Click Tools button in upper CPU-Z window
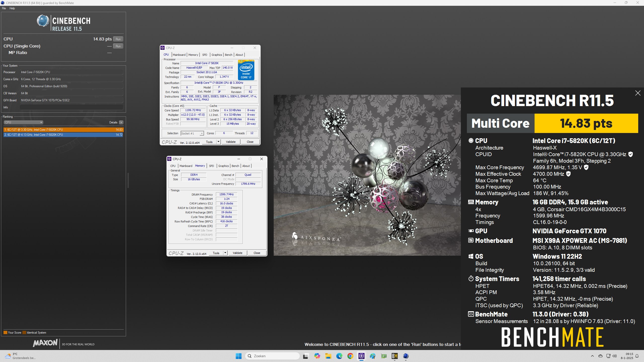Image resolution: width=644 pixels, height=362 pixels. pos(209,142)
